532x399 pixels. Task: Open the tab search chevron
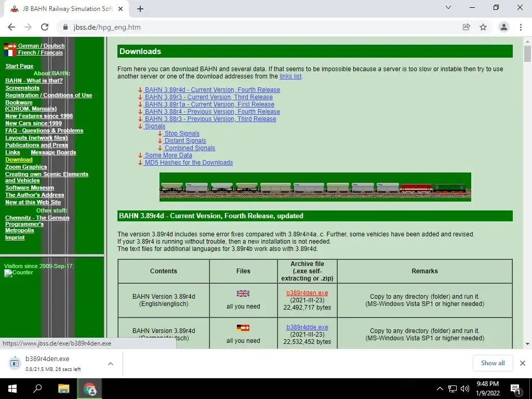448,7
